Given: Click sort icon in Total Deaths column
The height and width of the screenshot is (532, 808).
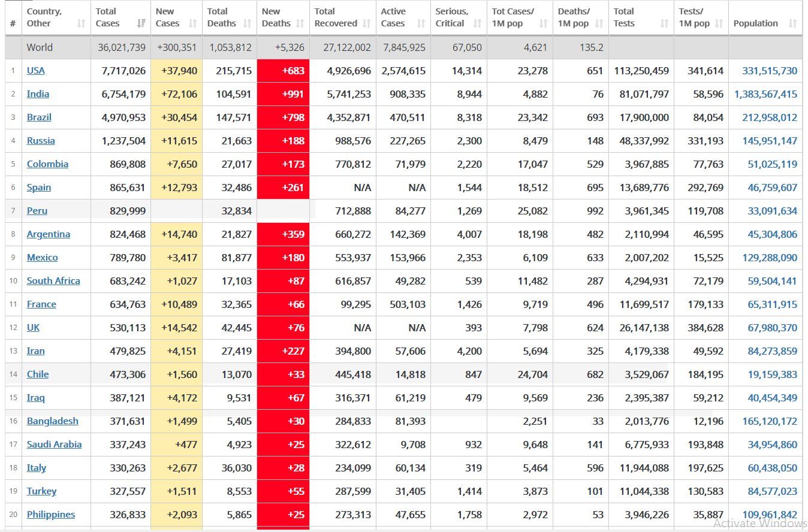Looking at the screenshot, I should tap(248, 23).
